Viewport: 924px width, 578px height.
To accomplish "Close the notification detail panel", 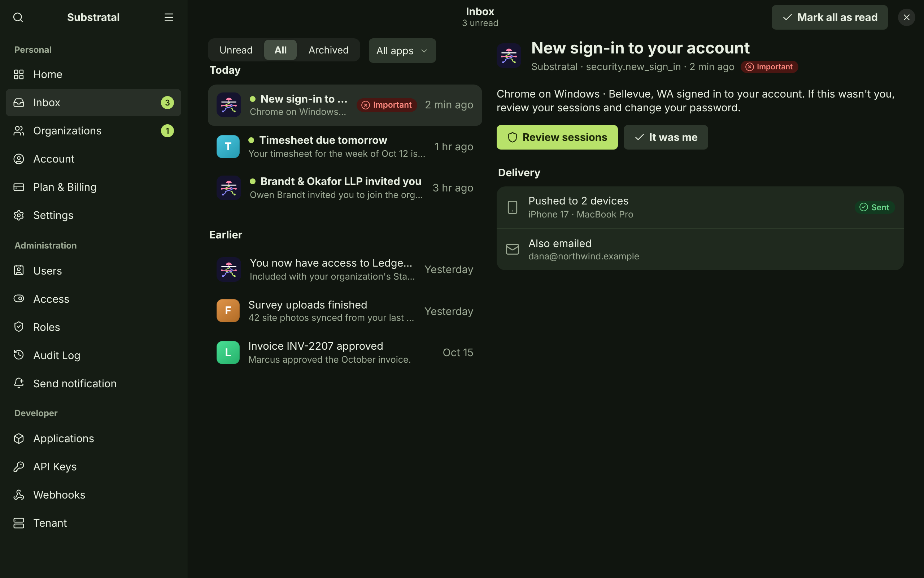I will coord(906,17).
